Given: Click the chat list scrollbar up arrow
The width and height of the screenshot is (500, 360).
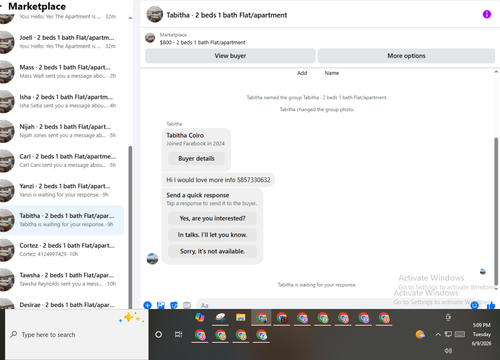Looking at the screenshot, I should (x=130, y=18).
